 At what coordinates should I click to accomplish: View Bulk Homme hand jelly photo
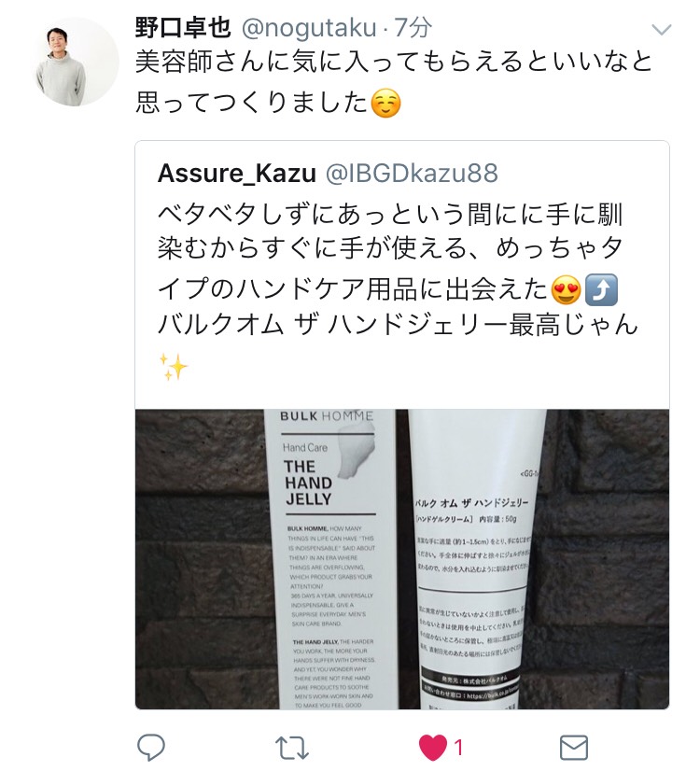[x=402, y=558]
